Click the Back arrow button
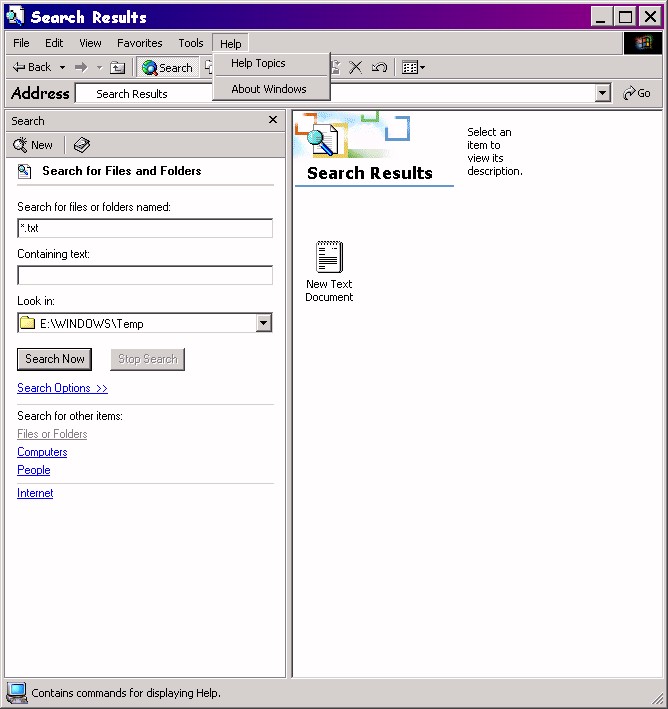 (x=32, y=67)
